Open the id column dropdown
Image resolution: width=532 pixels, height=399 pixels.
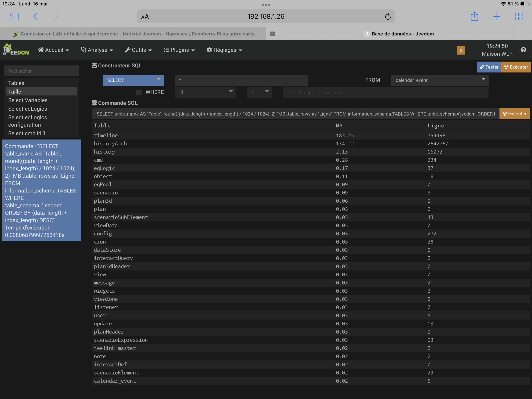[x=205, y=92]
